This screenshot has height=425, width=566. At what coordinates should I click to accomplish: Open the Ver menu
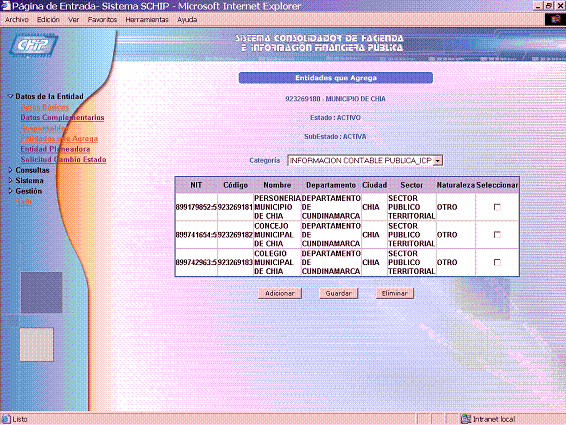pos(73,19)
